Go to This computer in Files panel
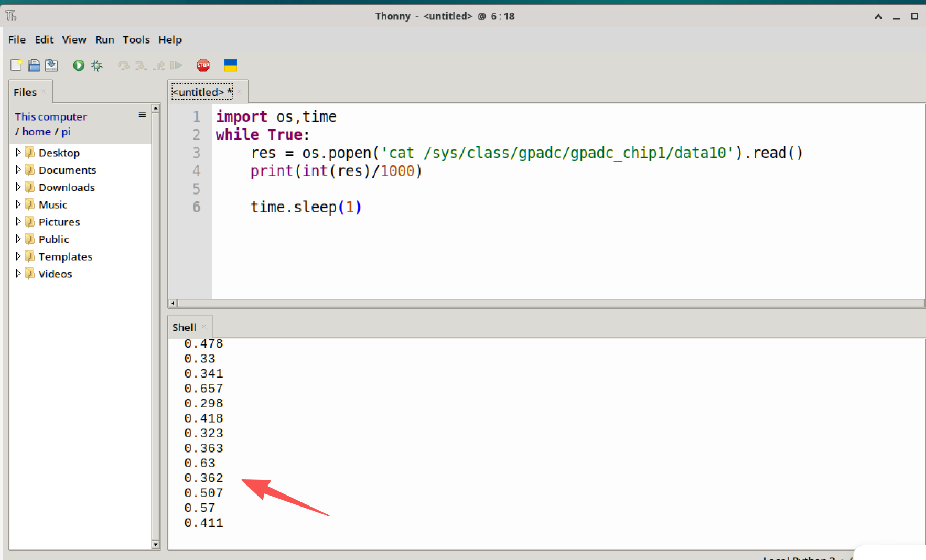This screenshot has height=560, width=926. pyautogui.click(x=51, y=116)
